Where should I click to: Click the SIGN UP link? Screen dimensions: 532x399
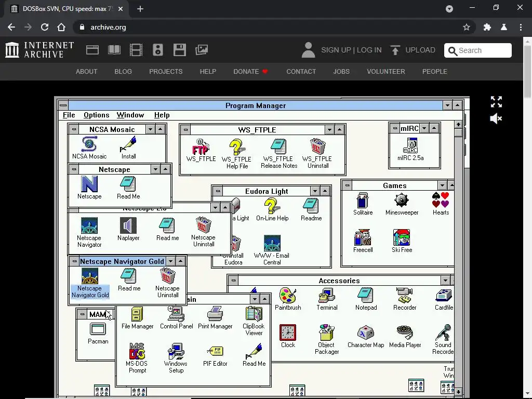336,50
